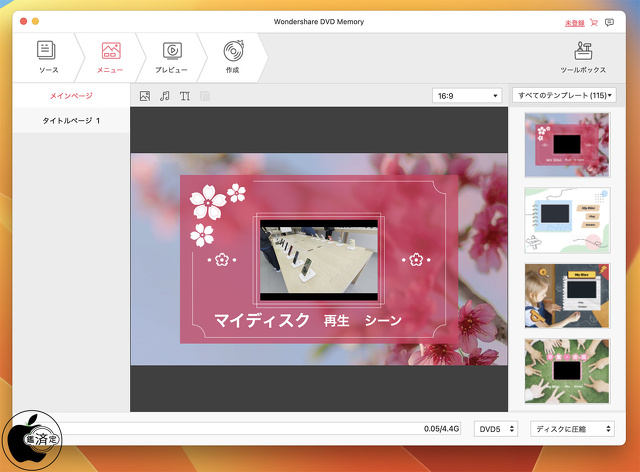Image resolution: width=640 pixels, height=472 pixels.
Task: Click the yellow minimize window button
Action: tap(36, 21)
